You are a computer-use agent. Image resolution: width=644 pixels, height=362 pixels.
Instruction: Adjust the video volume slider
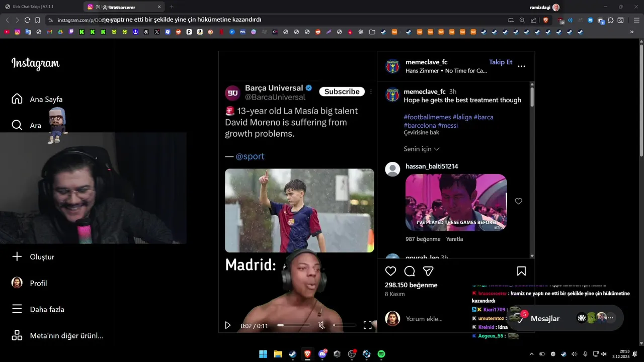(345, 325)
